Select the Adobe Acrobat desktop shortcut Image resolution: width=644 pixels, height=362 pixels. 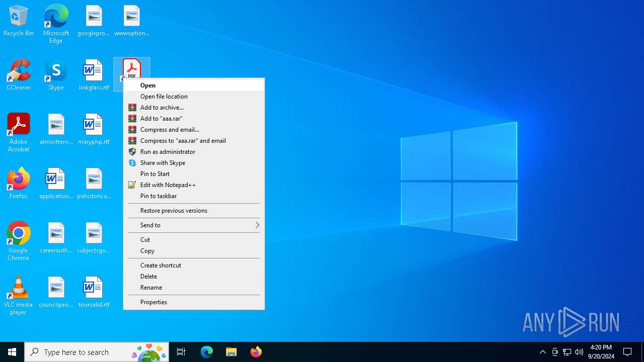(19, 133)
